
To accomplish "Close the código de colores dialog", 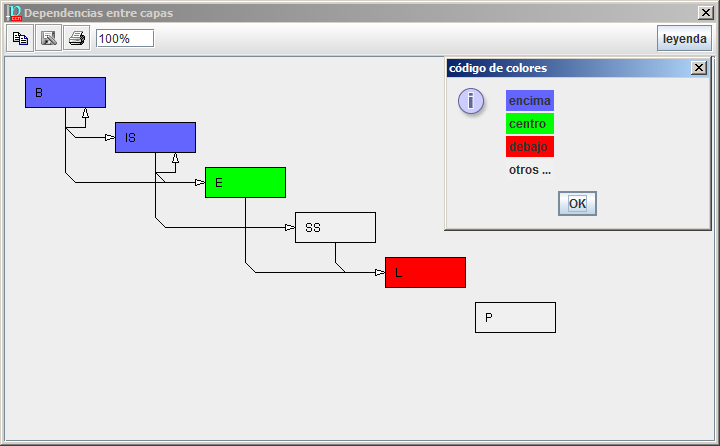I will coord(698,68).
